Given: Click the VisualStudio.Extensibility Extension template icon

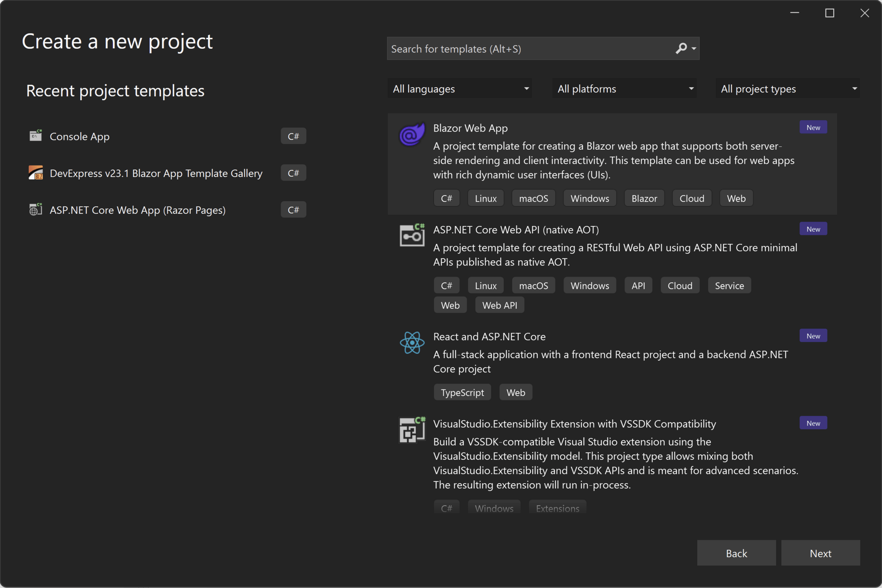Looking at the screenshot, I should pos(412,429).
